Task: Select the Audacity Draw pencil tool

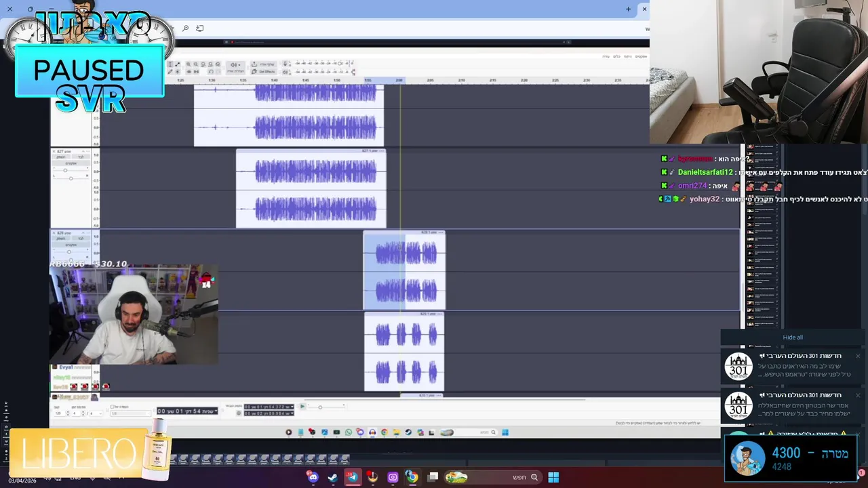Action: coord(170,72)
